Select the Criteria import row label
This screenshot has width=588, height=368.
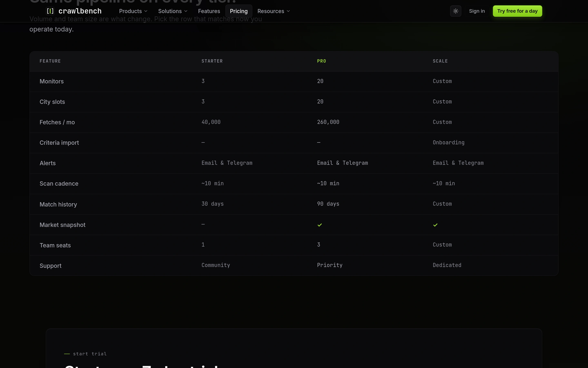pos(59,143)
